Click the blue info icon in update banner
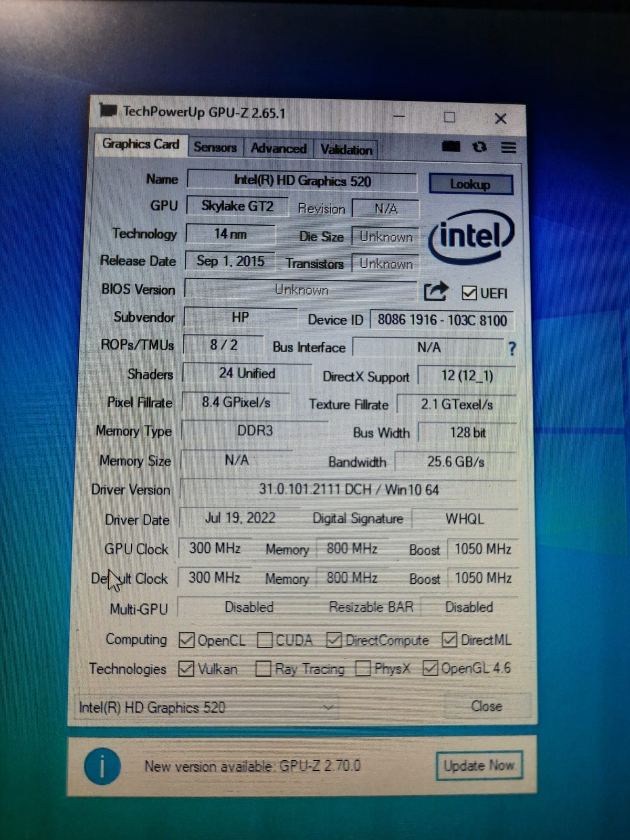This screenshot has height=840, width=630. click(102, 766)
